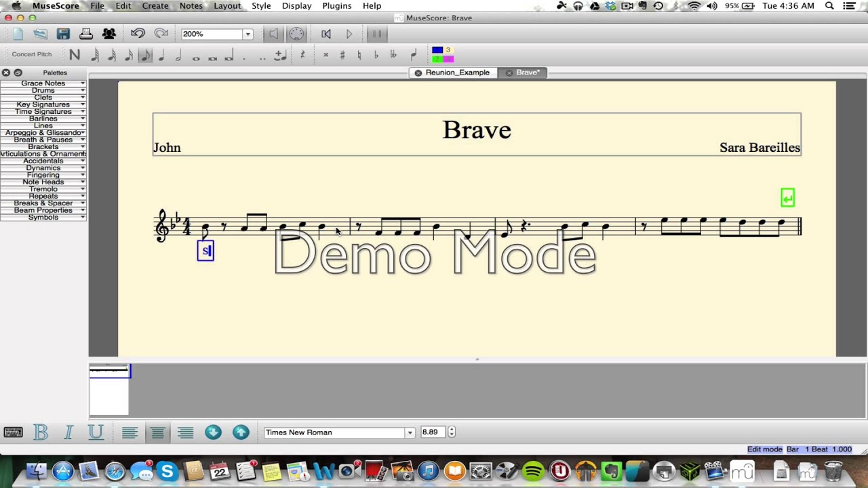Screen dimensions: 868x488
Task: Open the text symbols keyboard icon
Action: (x=13, y=432)
